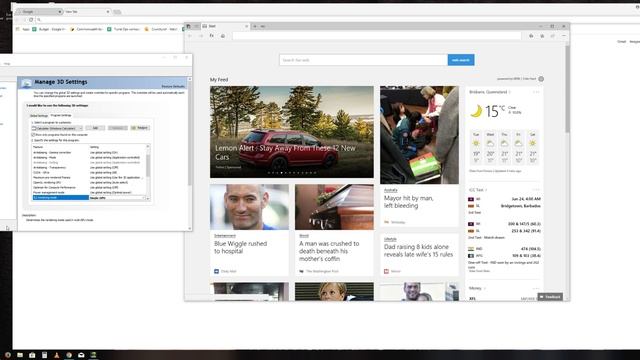
Task: Open VLC cone icon on taskbar
Action: pos(56,355)
